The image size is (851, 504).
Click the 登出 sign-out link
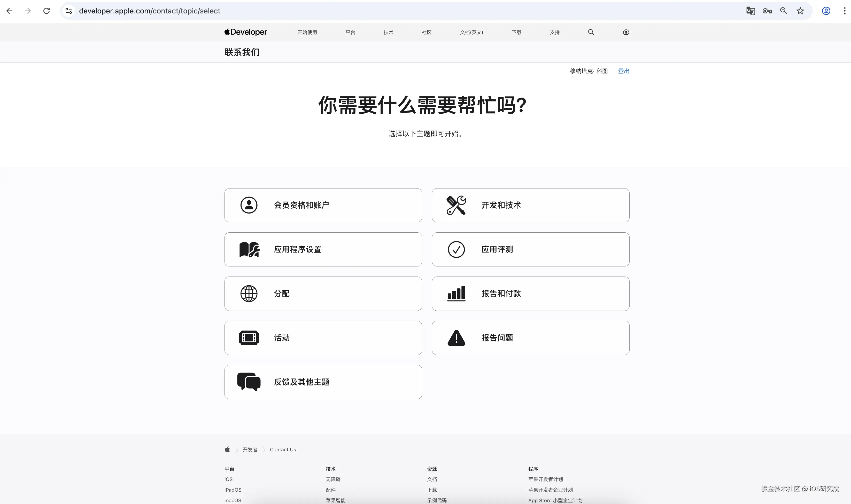point(623,71)
